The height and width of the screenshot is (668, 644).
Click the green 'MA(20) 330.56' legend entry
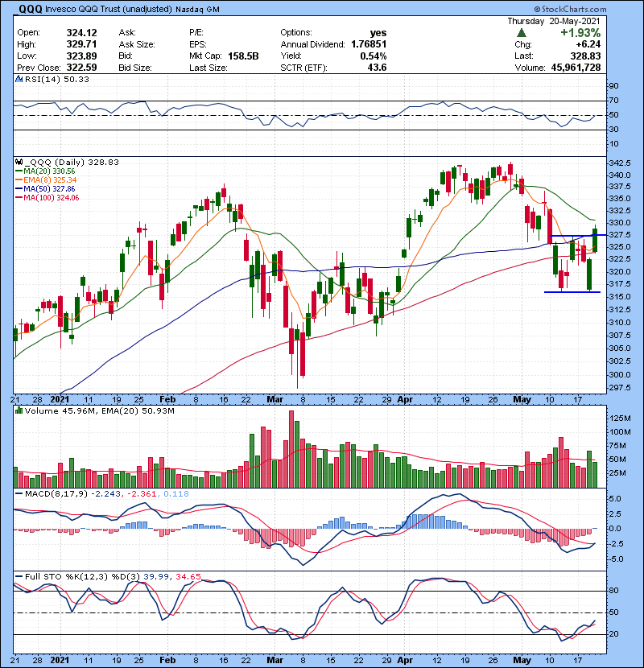tap(48, 171)
